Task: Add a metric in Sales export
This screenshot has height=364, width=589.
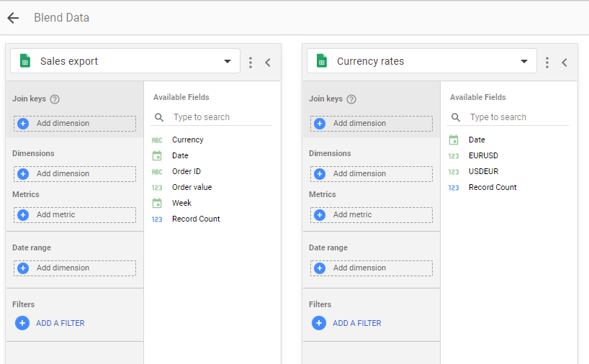Action: (x=75, y=214)
